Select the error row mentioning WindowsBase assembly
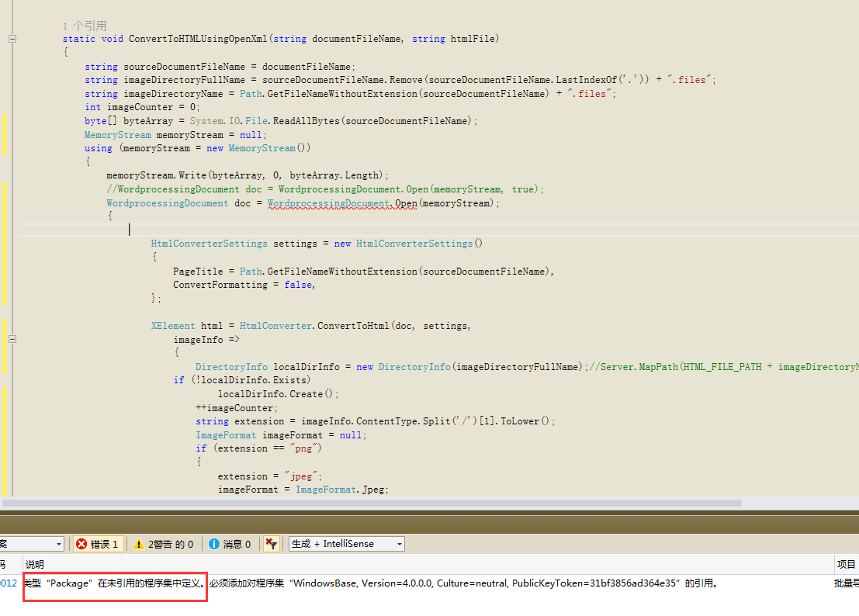 pyautogui.click(x=430, y=583)
